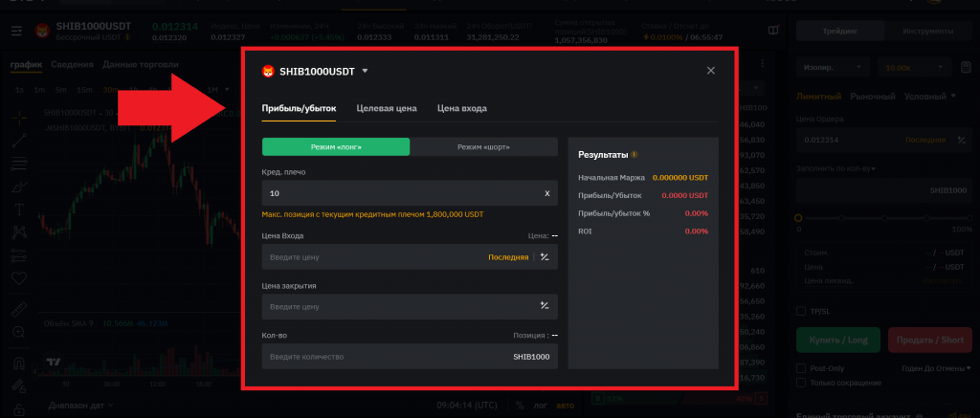Open the guide book icon in header
The width and height of the screenshot is (980, 418).
773,31
